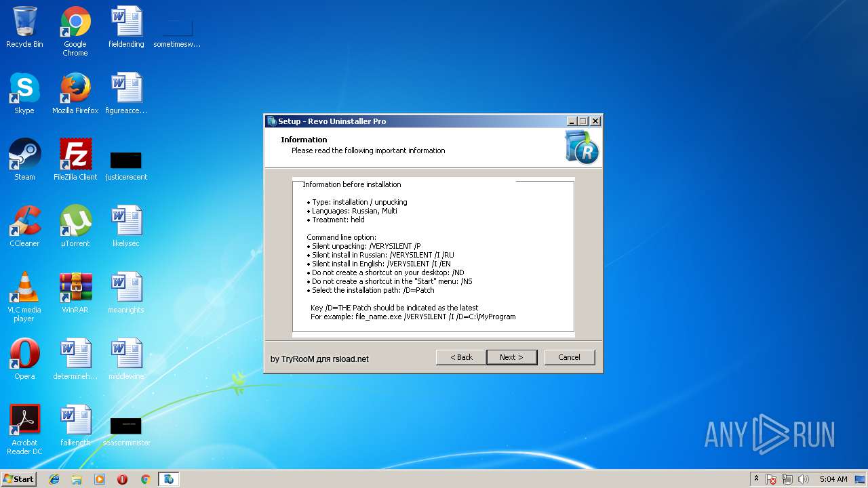The width and height of the screenshot is (868, 488).
Task: Click the Chrome icon in the taskbar
Action: click(145, 479)
